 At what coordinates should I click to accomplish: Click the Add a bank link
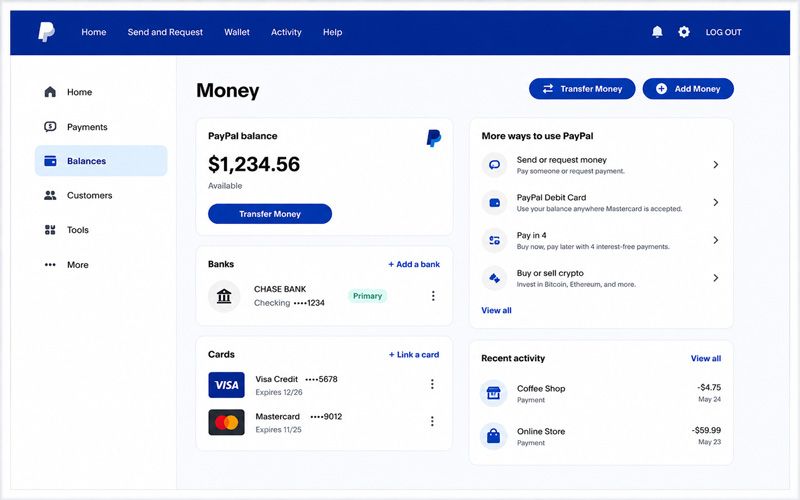point(414,264)
